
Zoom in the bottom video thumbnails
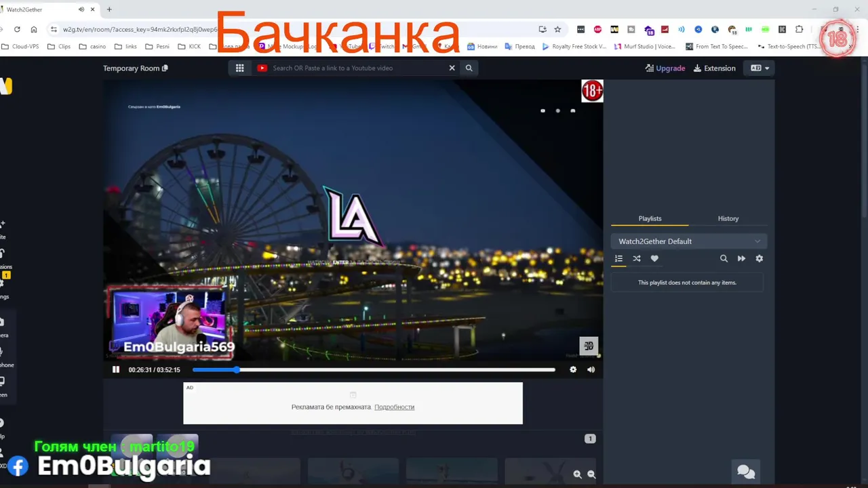click(577, 474)
